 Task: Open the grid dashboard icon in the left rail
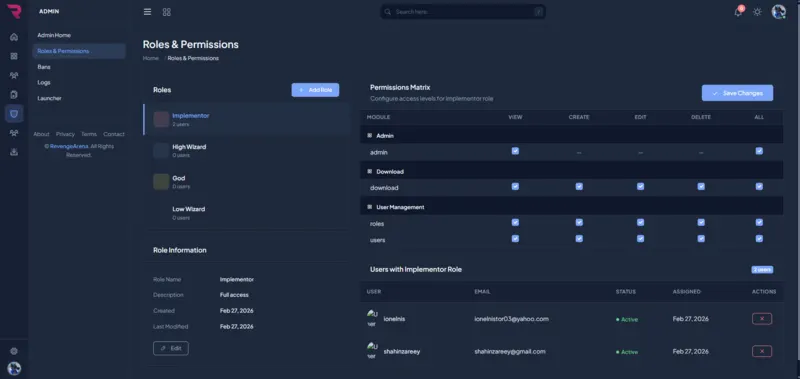coord(14,56)
